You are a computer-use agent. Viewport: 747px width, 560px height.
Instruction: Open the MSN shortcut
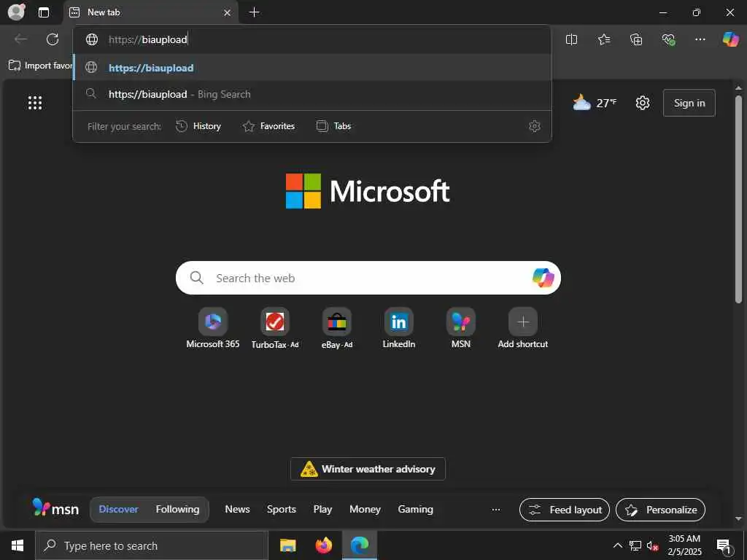tap(461, 329)
